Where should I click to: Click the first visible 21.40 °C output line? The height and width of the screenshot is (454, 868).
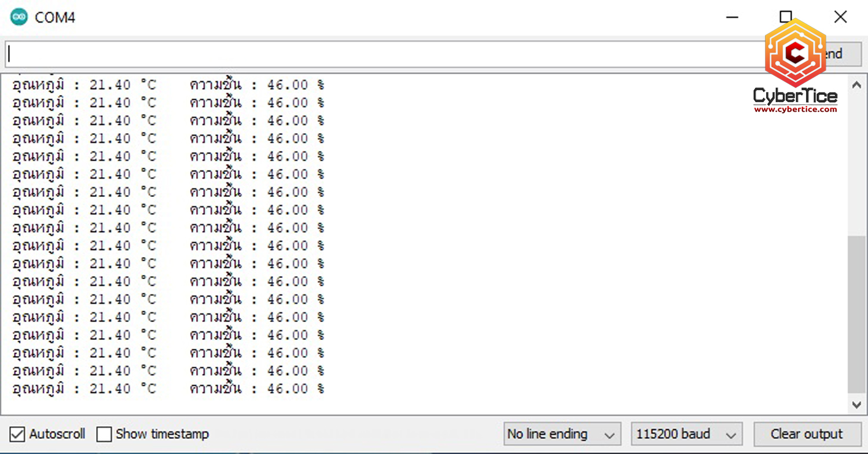point(168,85)
